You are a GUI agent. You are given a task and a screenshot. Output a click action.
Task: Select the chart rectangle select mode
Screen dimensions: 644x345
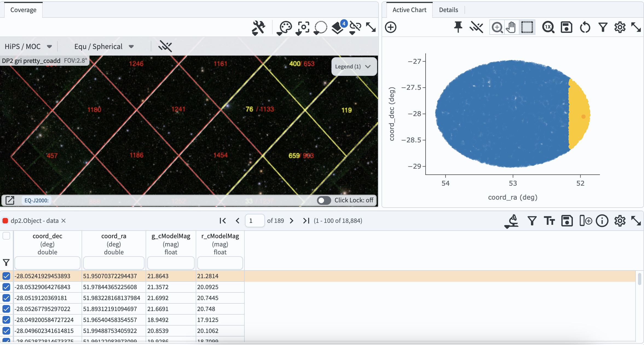click(x=527, y=27)
